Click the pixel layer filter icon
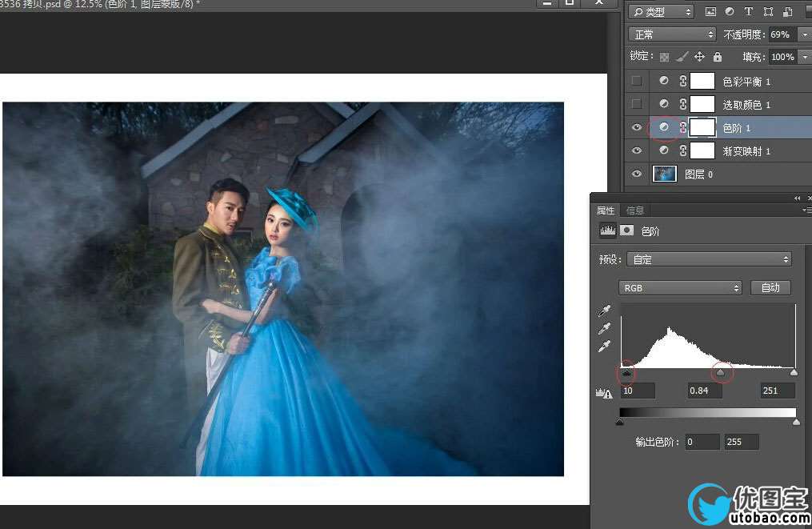The image size is (812, 529). tap(710, 12)
